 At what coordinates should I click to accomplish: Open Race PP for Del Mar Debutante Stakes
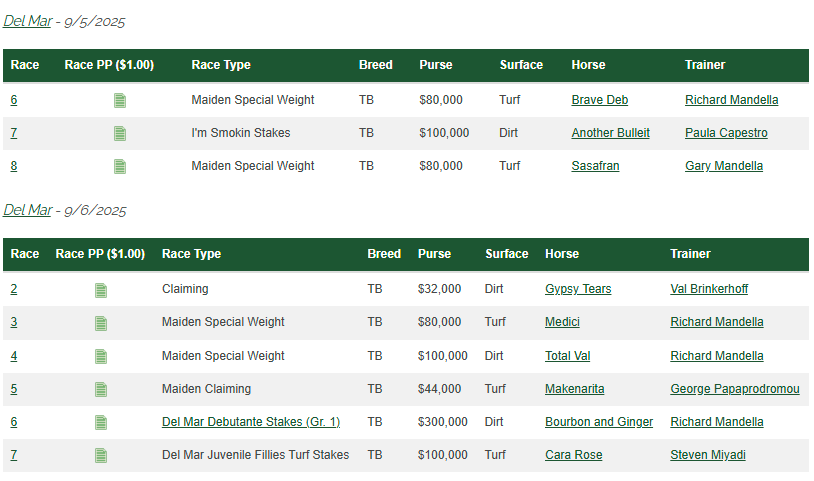101,422
